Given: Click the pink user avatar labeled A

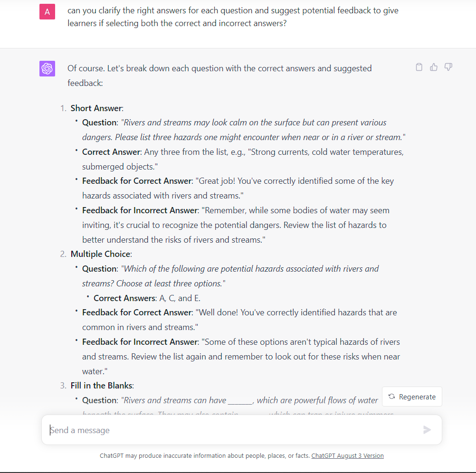Looking at the screenshot, I should pyautogui.click(x=47, y=12).
